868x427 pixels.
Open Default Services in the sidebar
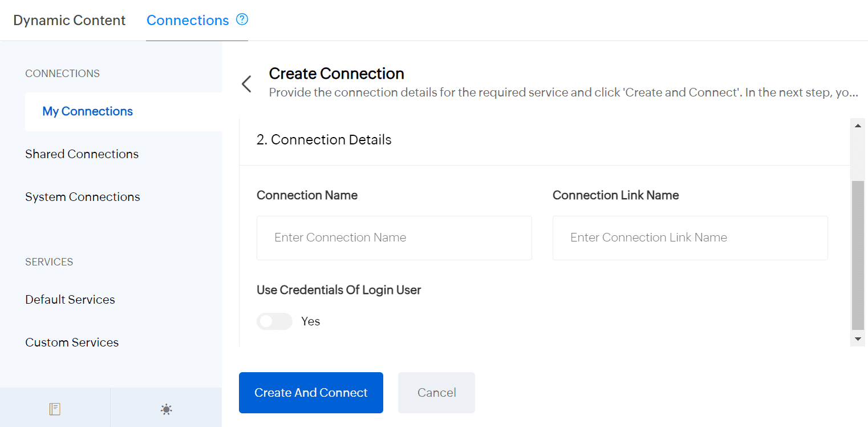point(70,300)
